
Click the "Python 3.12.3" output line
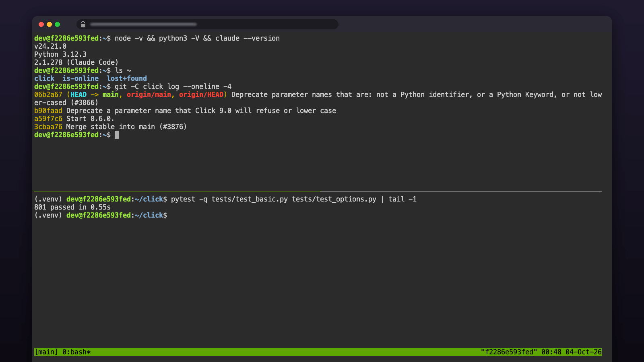click(x=60, y=54)
